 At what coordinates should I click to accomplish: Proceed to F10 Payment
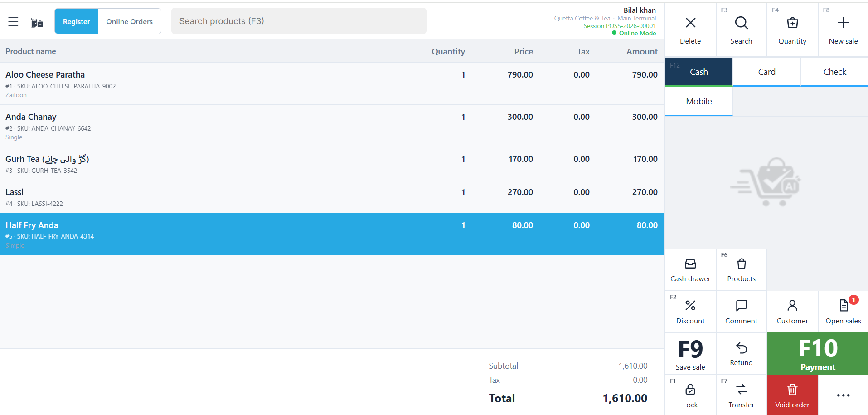coord(818,354)
